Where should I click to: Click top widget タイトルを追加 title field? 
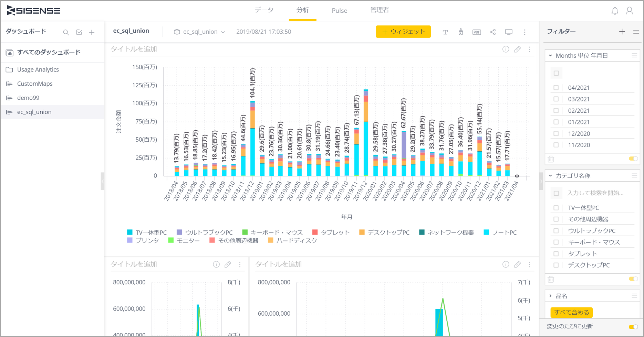point(134,49)
